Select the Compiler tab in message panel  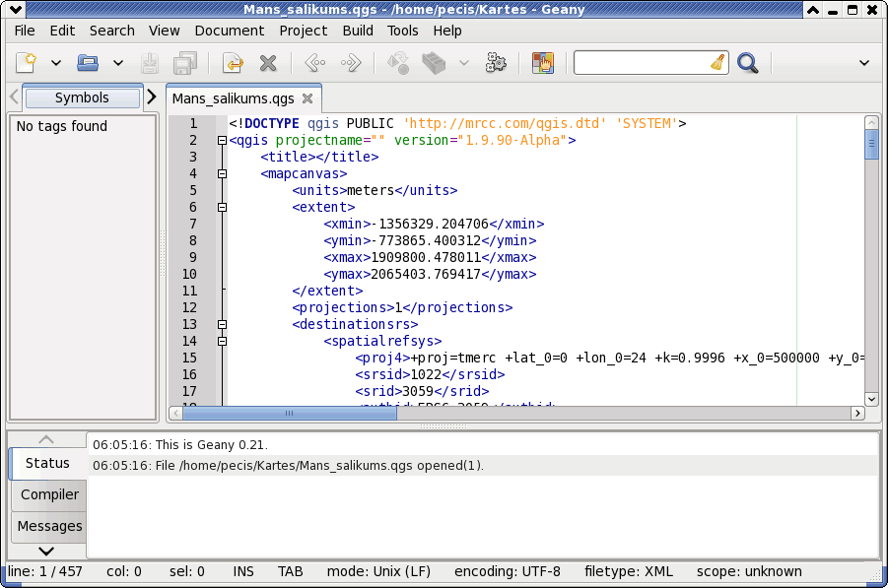(49, 494)
